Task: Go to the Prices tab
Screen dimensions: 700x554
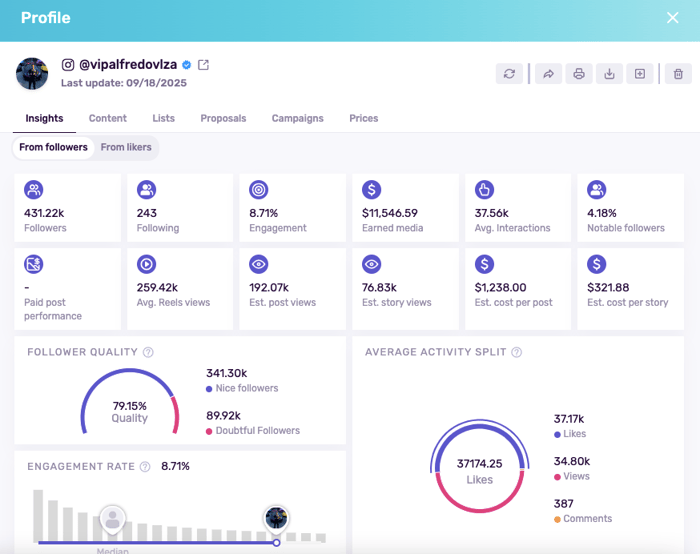Action: [363, 118]
